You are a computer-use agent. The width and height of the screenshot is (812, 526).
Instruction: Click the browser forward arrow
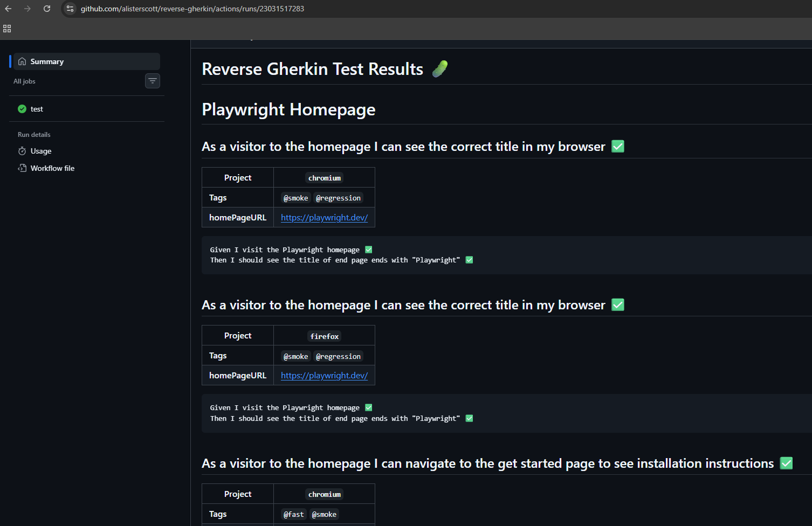[27, 9]
